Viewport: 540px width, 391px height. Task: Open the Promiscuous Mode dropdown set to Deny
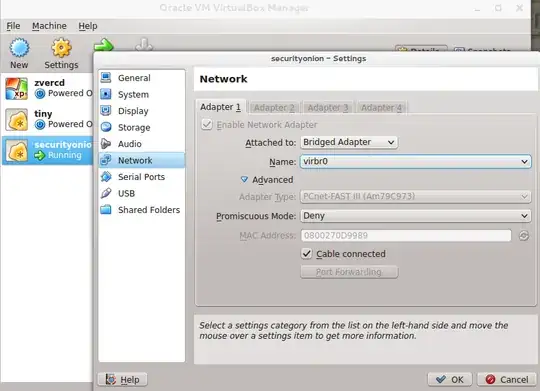(x=415, y=216)
